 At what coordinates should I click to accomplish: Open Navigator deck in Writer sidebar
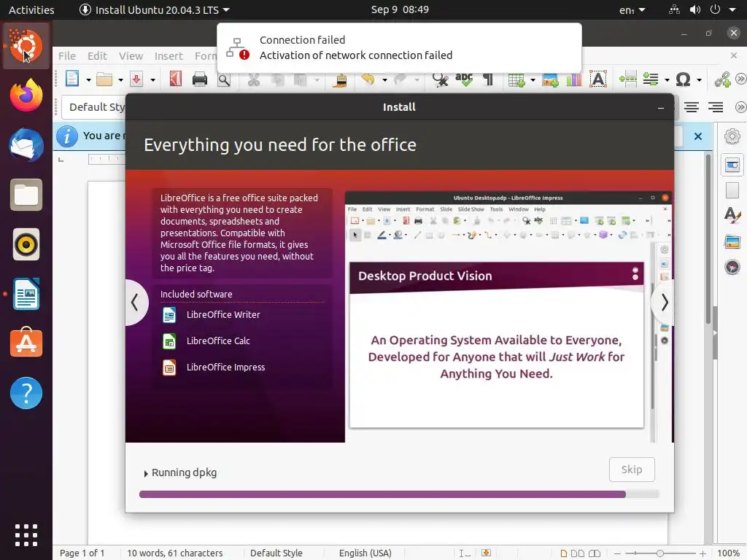(732, 267)
